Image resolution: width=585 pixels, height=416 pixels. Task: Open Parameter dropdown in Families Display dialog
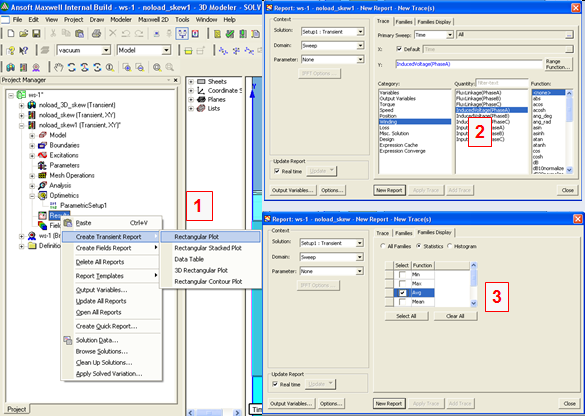(x=360, y=271)
